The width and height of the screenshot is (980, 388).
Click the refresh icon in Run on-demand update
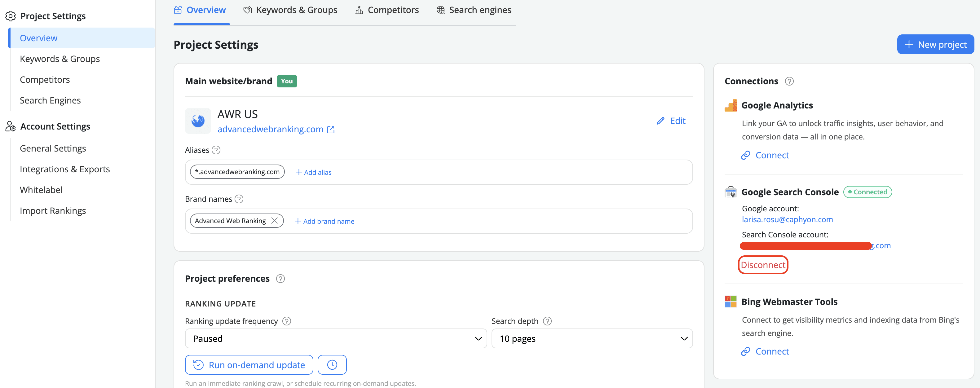(x=198, y=365)
